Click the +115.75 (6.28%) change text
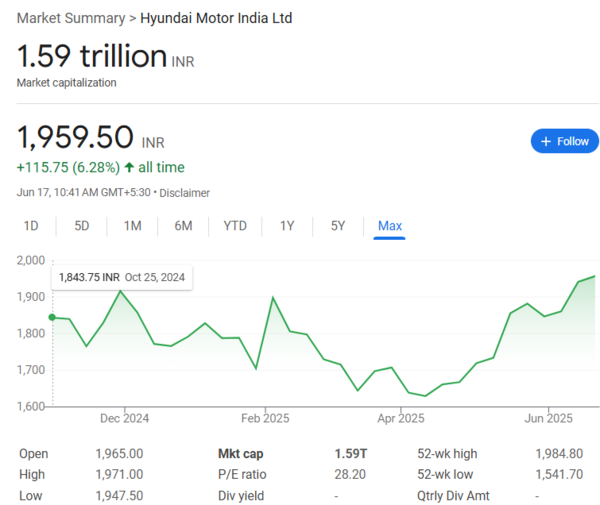 (68, 167)
